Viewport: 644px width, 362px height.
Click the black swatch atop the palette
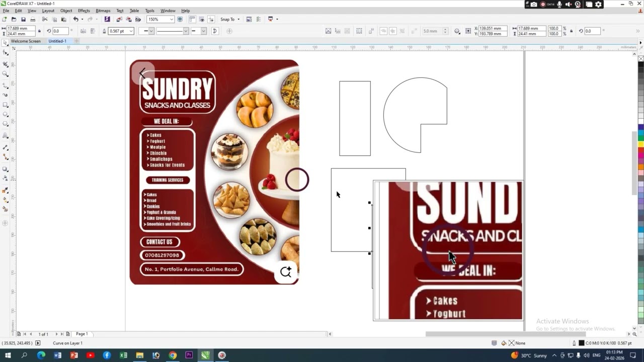(x=641, y=64)
